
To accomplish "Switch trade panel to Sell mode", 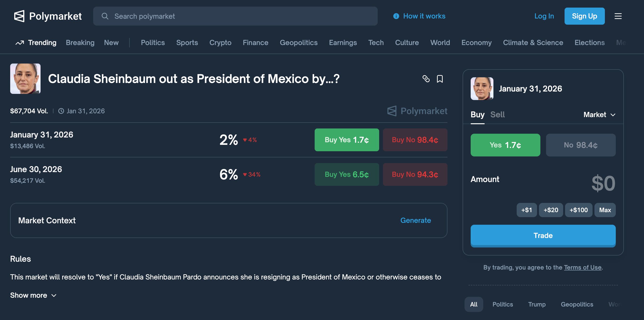I will pos(497,114).
